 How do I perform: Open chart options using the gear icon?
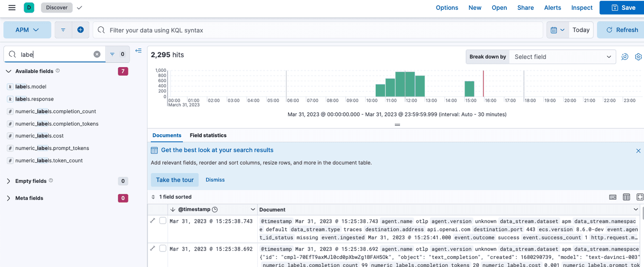pos(639,57)
